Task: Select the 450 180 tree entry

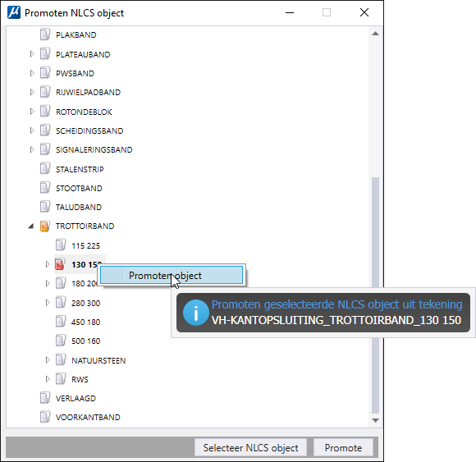Action: pyautogui.click(x=85, y=322)
